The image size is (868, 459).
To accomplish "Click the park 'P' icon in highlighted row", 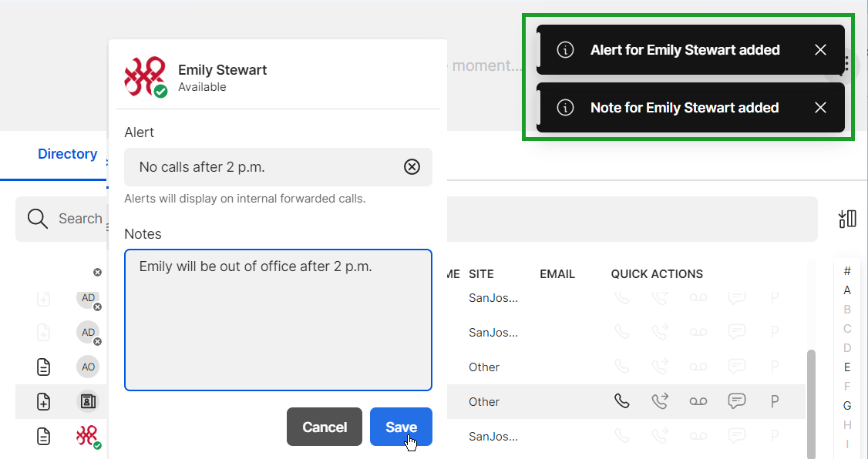I will (775, 401).
